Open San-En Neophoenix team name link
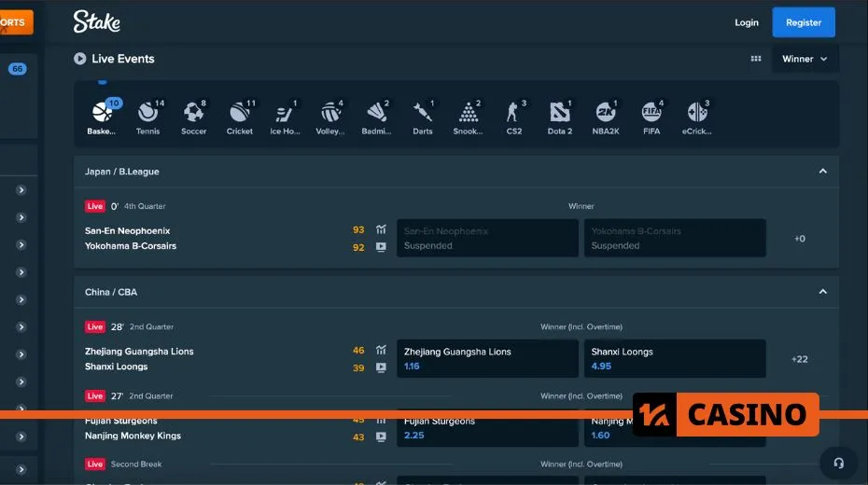868x485 pixels. tap(127, 230)
